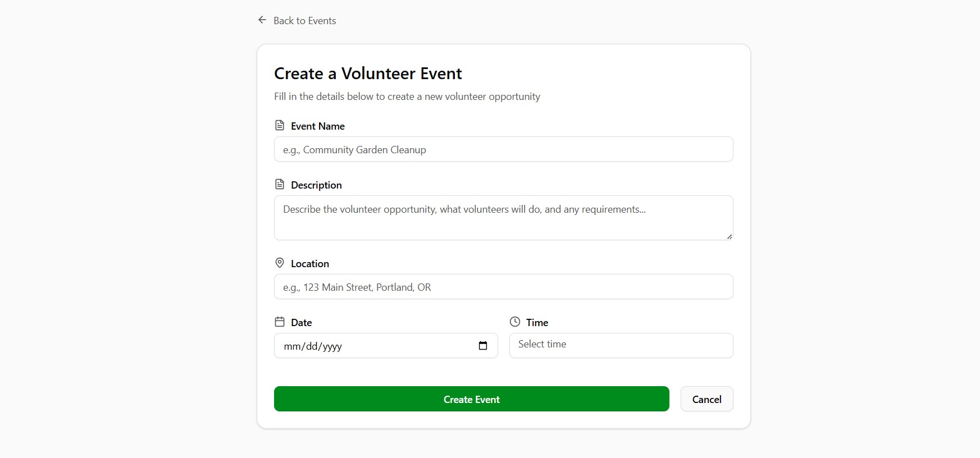Click the Event Name label text
980x458 pixels.
(x=318, y=126)
